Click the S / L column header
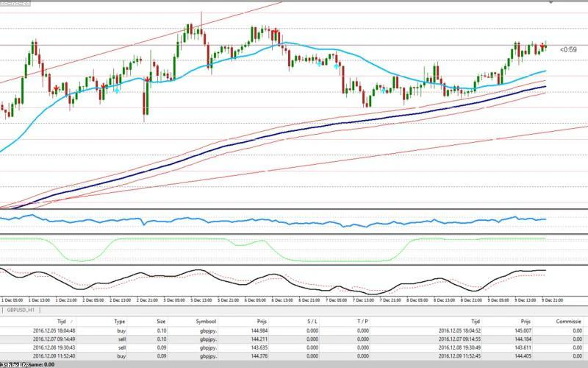Viewport: 588px width, 368px height. [312, 322]
